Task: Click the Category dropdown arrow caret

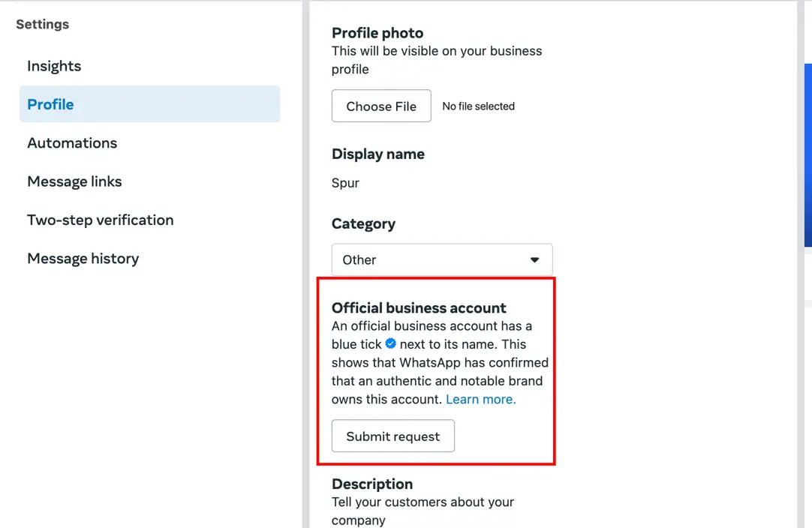Action: (534, 260)
